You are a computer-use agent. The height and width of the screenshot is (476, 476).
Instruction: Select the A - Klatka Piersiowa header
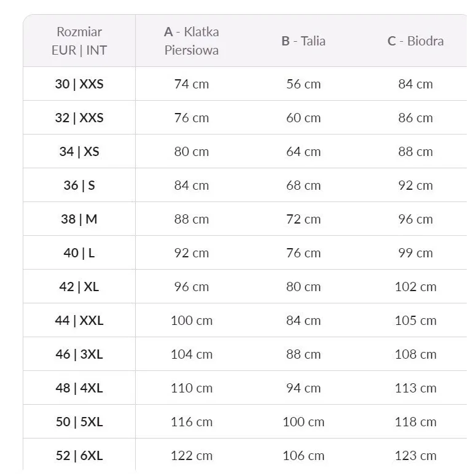[x=192, y=41]
